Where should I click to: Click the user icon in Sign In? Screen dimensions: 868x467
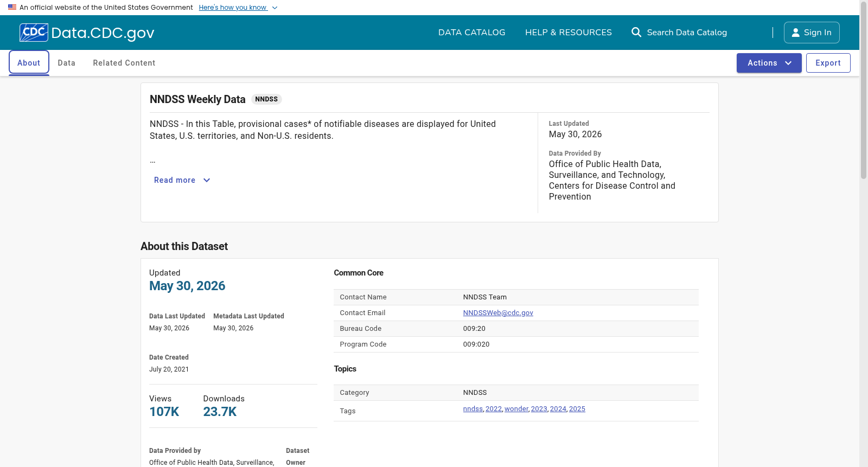[x=795, y=33]
